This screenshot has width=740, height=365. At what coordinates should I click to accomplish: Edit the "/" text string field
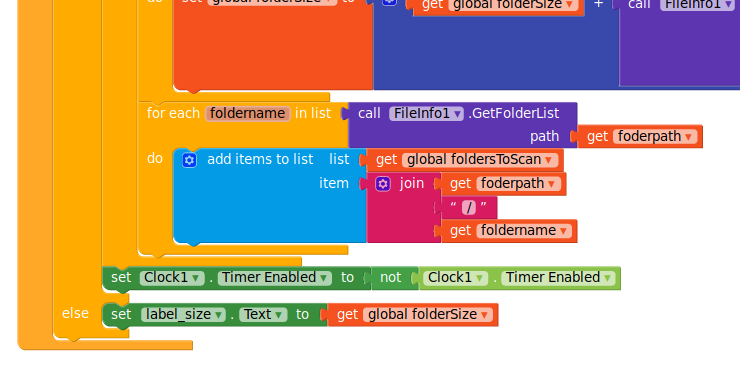click(469, 207)
